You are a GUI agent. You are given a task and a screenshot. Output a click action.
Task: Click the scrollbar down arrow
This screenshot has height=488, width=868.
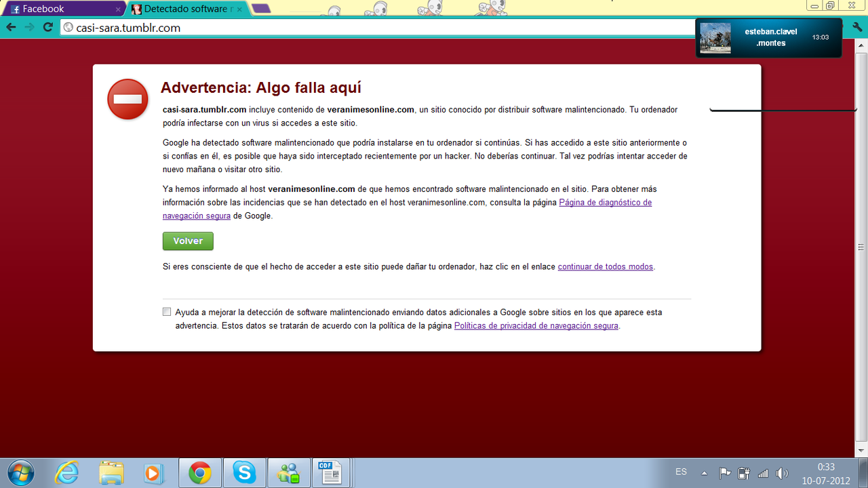pyautogui.click(x=862, y=451)
